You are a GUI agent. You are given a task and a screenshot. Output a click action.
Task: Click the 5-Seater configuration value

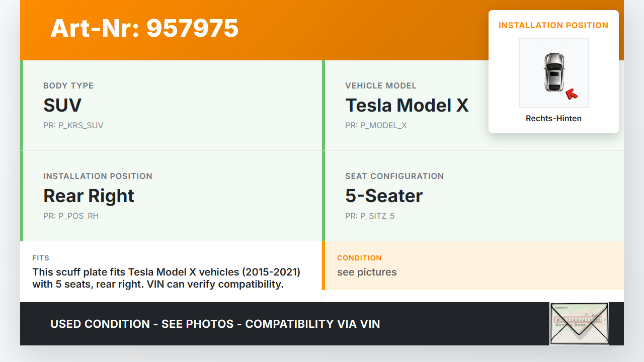pyautogui.click(x=384, y=196)
